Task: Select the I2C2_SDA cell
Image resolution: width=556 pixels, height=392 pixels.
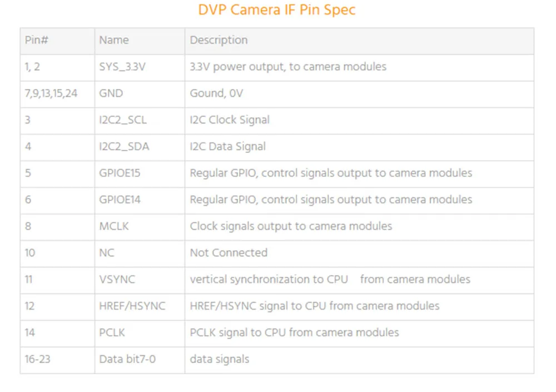Action: pos(140,147)
